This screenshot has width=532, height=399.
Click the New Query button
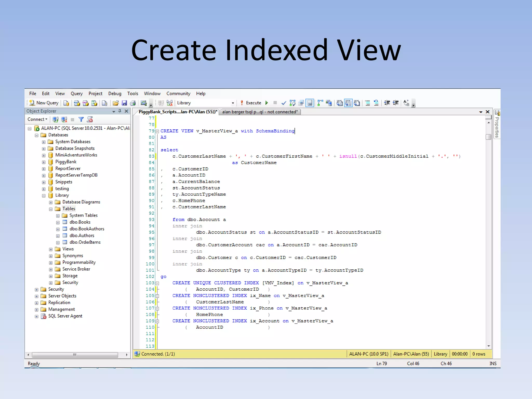coord(44,103)
